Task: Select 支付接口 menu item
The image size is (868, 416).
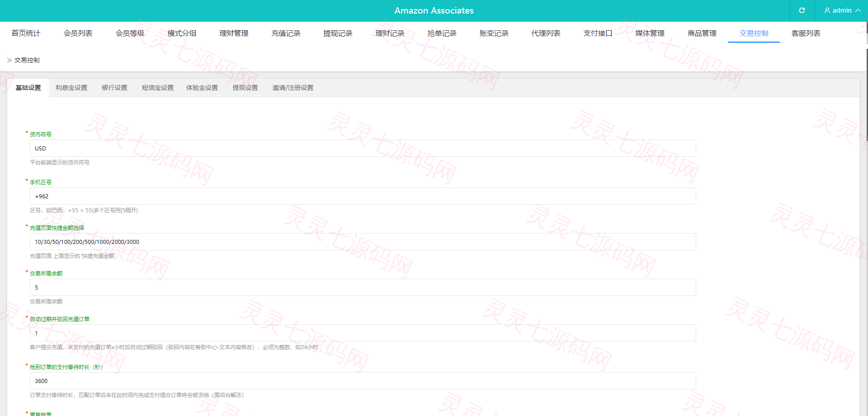Action: (x=598, y=33)
